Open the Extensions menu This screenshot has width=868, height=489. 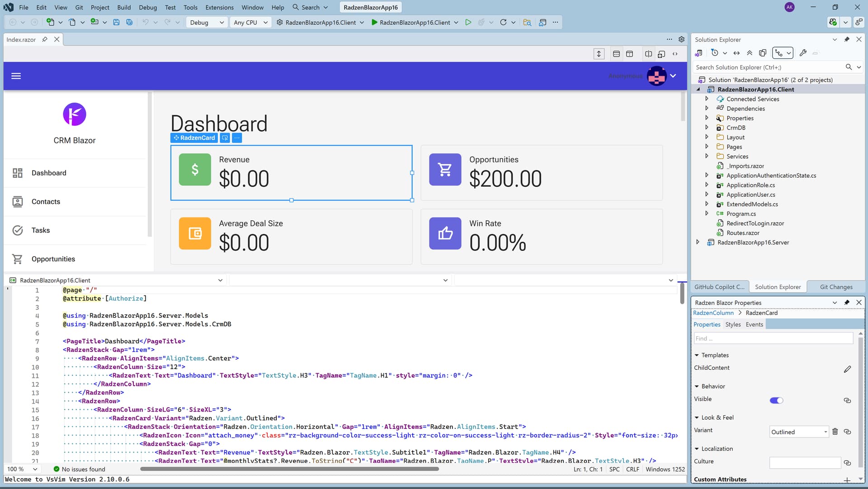point(219,7)
